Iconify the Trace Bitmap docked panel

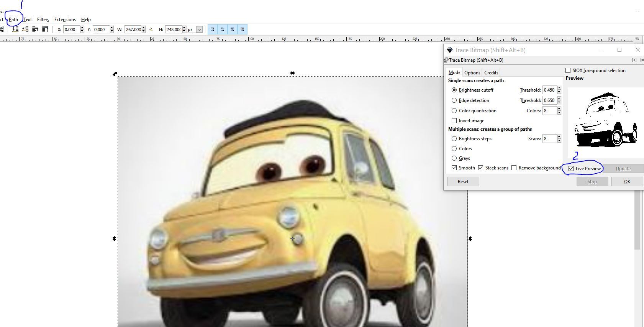tap(634, 60)
